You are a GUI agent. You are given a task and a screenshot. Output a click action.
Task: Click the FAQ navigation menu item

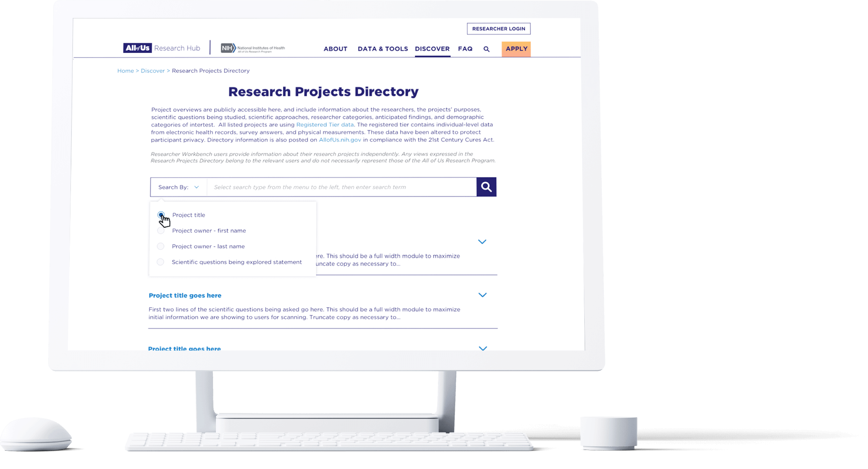click(x=465, y=49)
